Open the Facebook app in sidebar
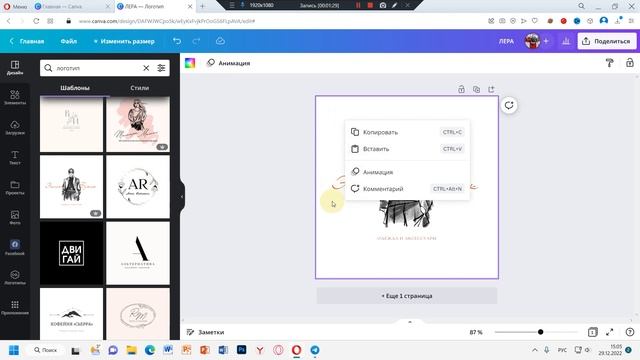This screenshot has height=360, width=640. (x=15, y=248)
